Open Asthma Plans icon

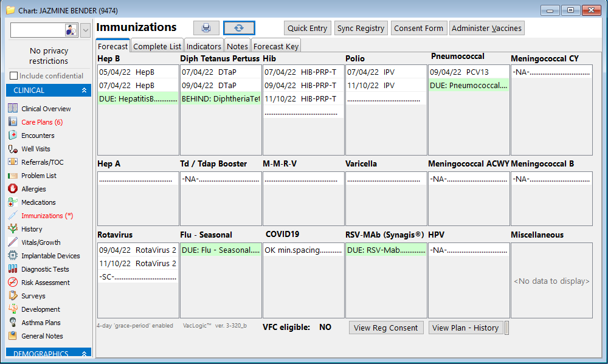tap(13, 323)
